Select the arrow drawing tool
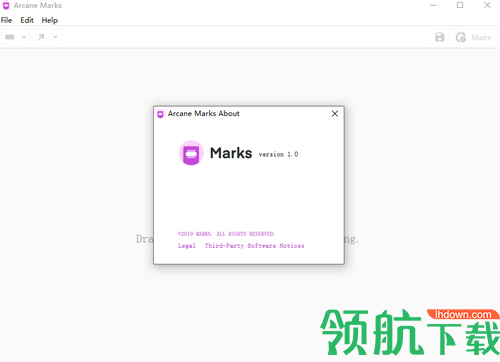Screen dimensions: 500x362 click(x=41, y=37)
